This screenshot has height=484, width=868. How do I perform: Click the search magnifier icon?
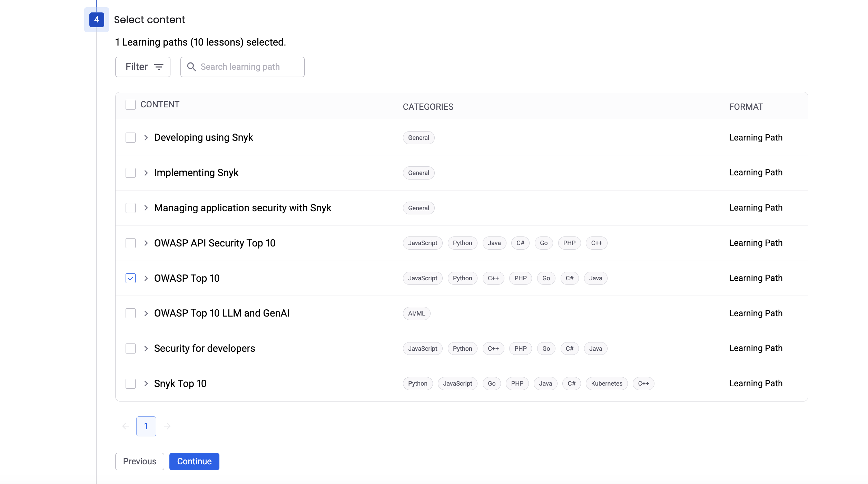[191, 67]
